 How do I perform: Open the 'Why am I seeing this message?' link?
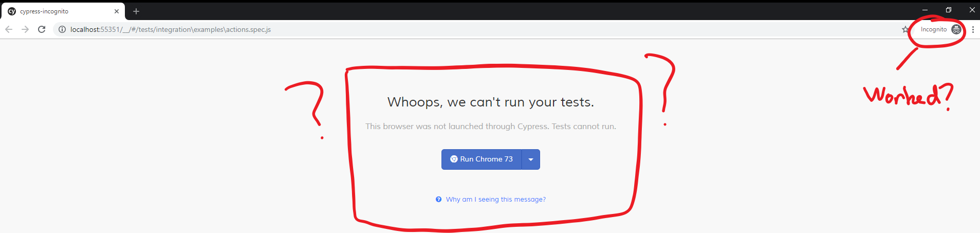[495, 200]
